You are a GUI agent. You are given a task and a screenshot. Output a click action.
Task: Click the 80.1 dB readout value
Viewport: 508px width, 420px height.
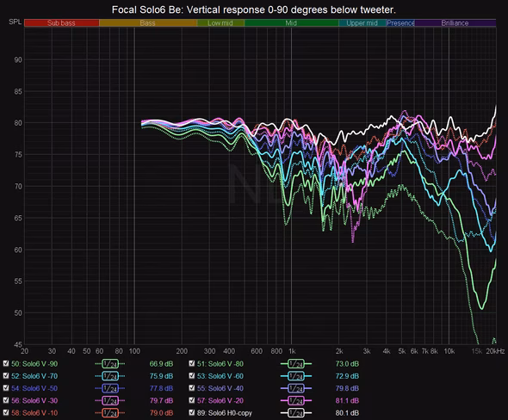pyautogui.click(x=347, y=413)
